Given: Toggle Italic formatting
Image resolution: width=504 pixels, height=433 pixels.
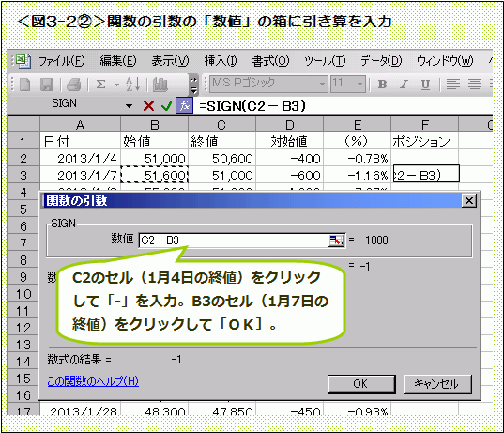Looking at the screenshot, I should [x=404, y=85].
